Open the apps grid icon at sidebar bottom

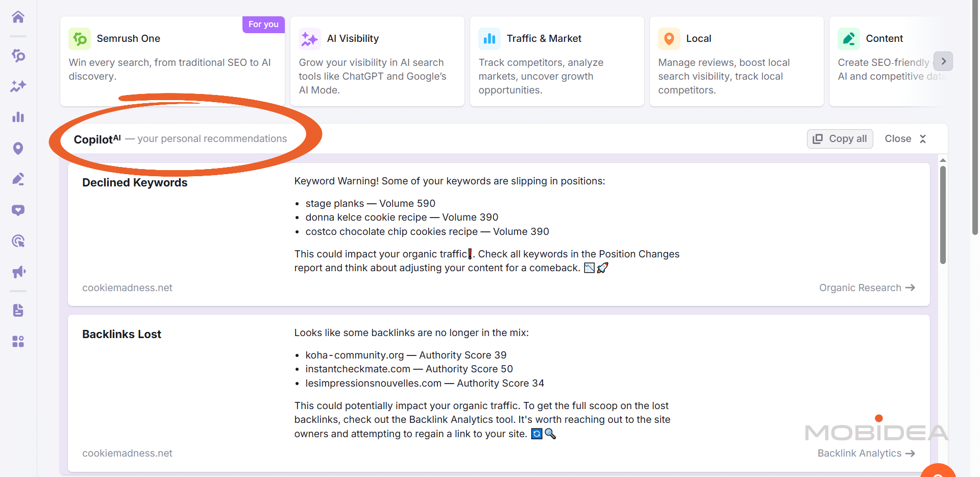[x=18, y=341]
